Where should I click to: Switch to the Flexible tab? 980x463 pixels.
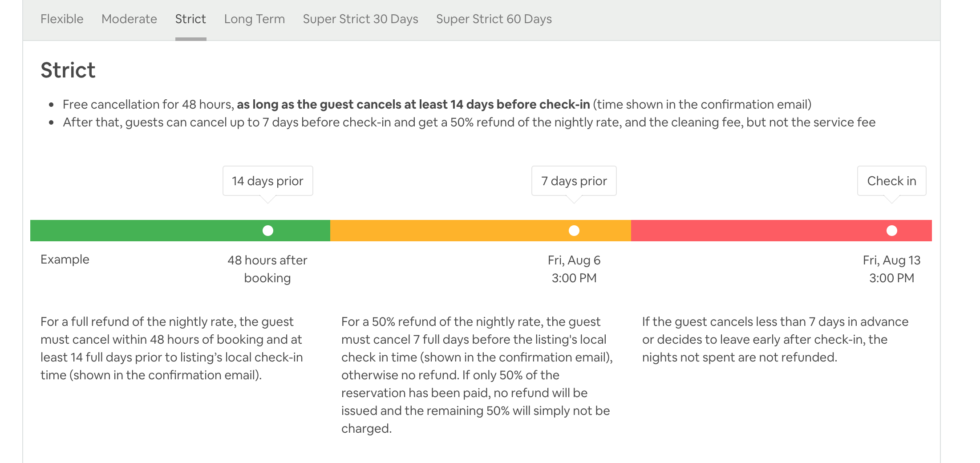[62, 19]
